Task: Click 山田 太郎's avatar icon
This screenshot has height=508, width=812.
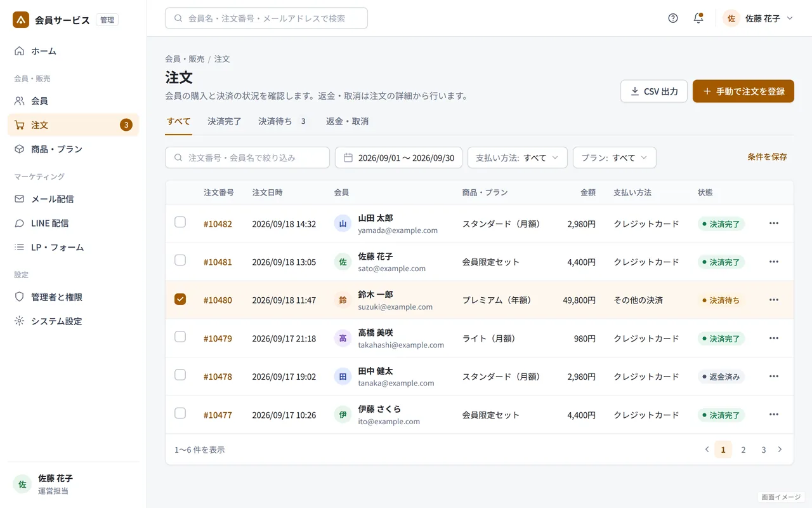Action: 343,224
